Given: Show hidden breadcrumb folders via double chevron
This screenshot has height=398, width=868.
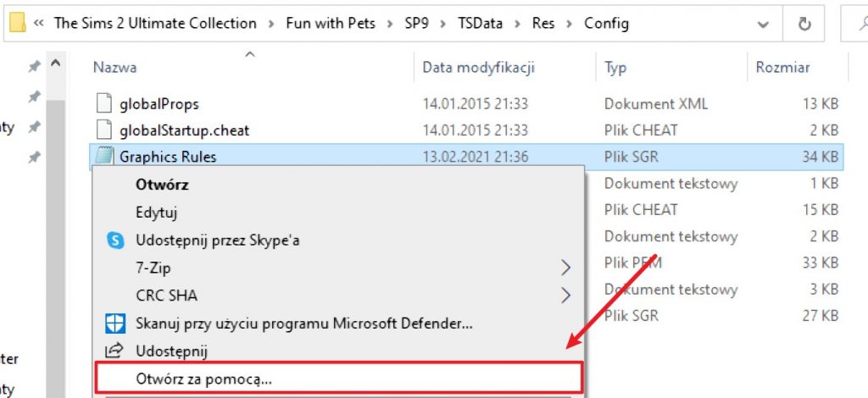Looking at the screenshot, I should [38, 24].
